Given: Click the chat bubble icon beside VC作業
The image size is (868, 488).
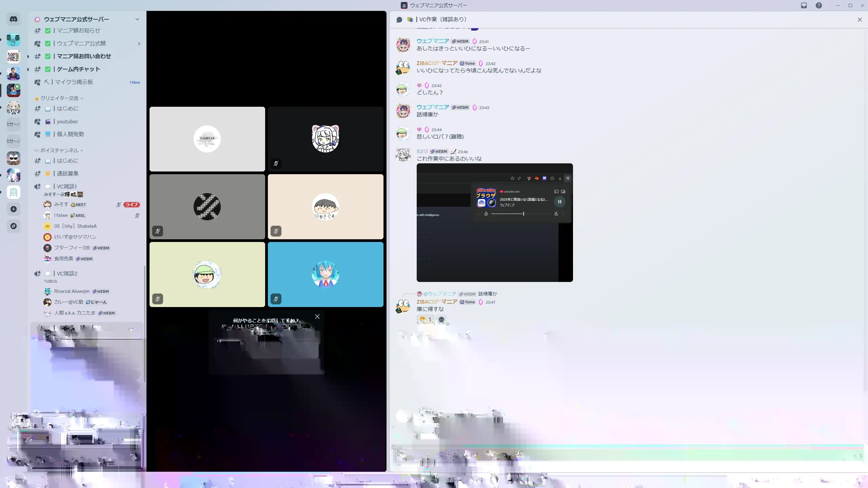Looking at the screenshot, I should point(399,20).
